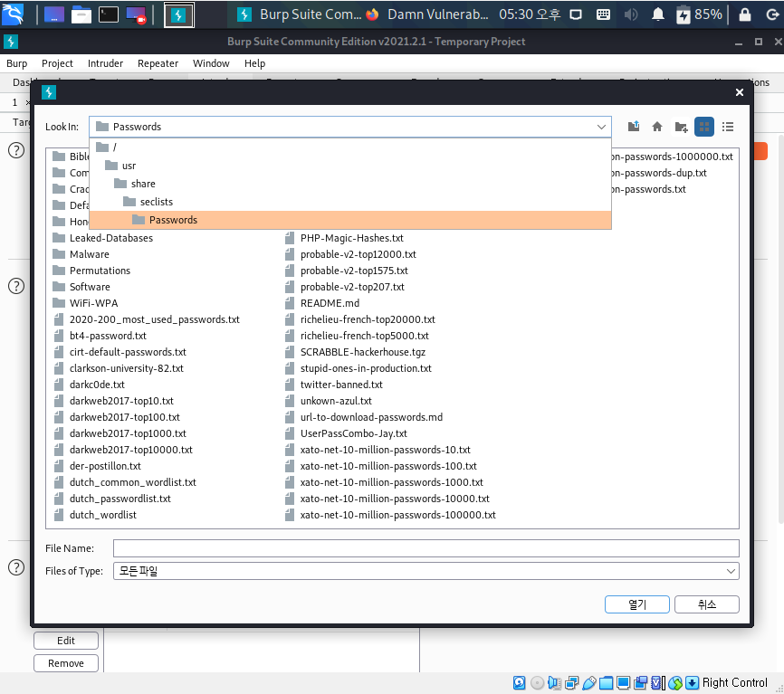784x694 pixels.
Task: Select bt4-password.txt file
Action: 100,336
